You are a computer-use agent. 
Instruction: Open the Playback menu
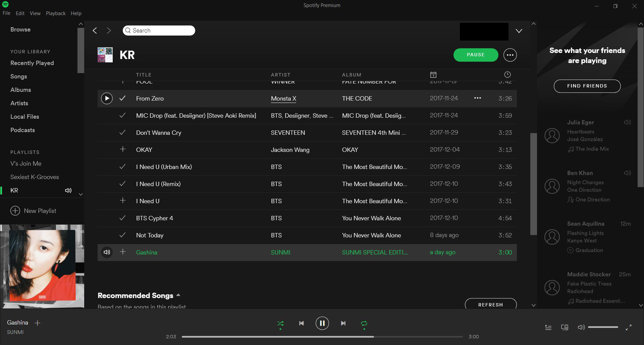[56, 13]
